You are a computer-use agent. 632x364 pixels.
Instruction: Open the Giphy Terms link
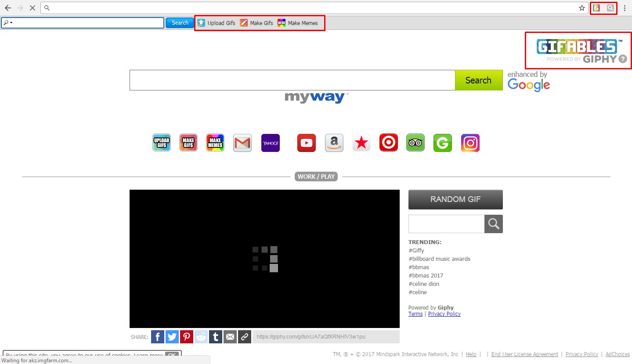(x=415, y=314)
